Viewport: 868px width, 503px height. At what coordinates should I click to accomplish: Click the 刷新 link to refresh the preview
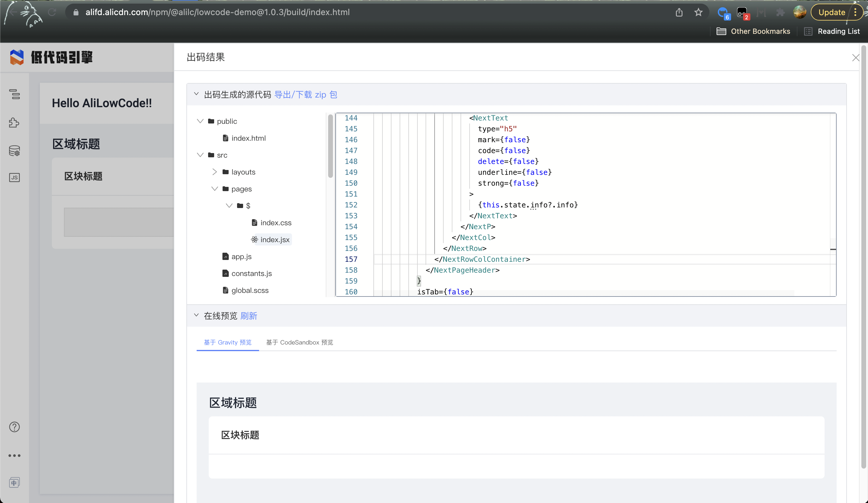(x=249, y=316)
